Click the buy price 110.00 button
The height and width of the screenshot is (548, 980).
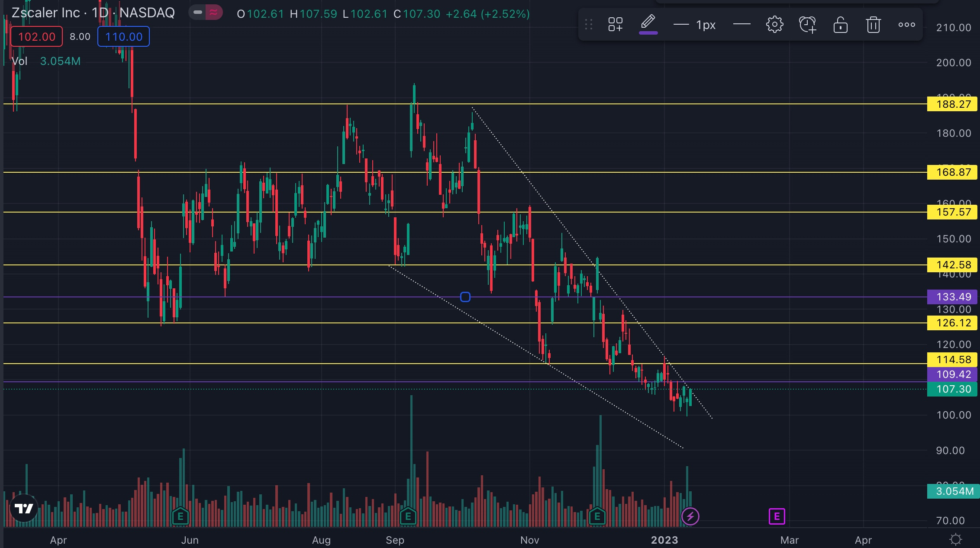pos(124,37)
